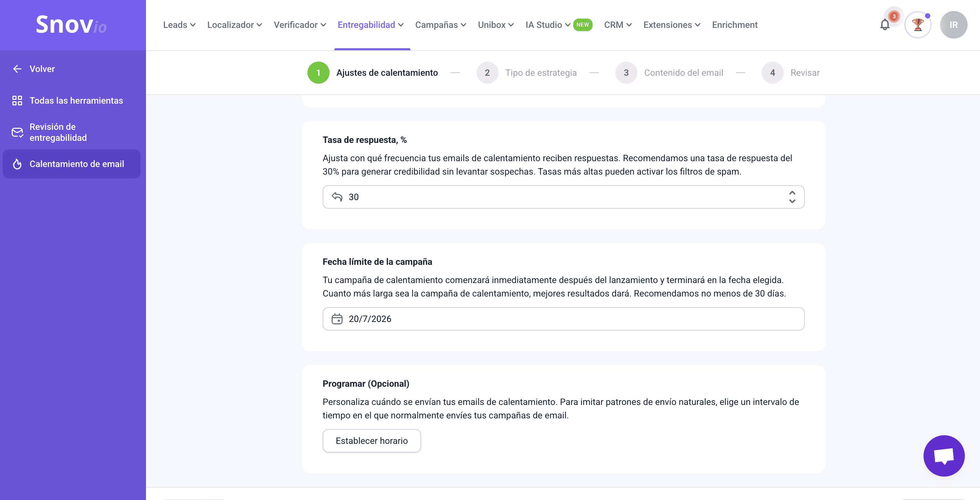The width and height of the screenshot is (980, 500).
Task: Click the Revisión de entregabilidad envelope icon
Action: tap(17, 132)
